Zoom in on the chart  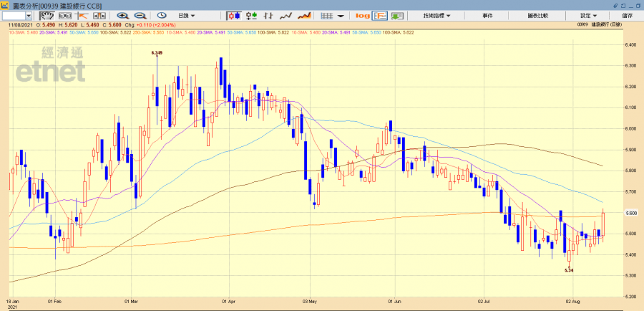(122, 15)
